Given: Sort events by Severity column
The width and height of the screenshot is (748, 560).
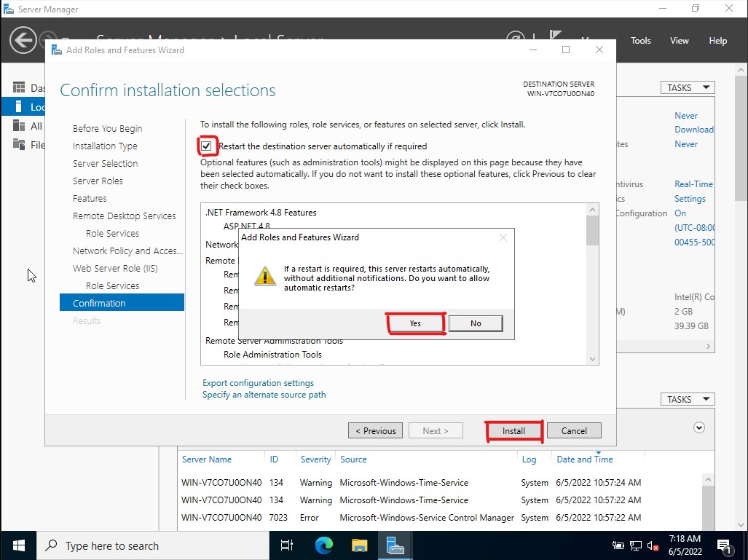Looking at the screenshot, I should (x=315, y=460).
